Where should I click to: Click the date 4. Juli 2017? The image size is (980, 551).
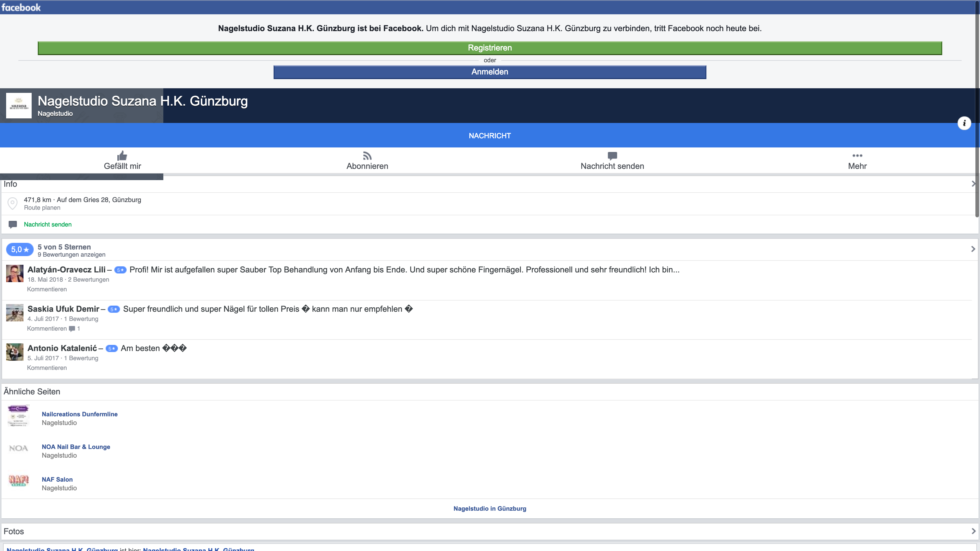coord(43,319)
